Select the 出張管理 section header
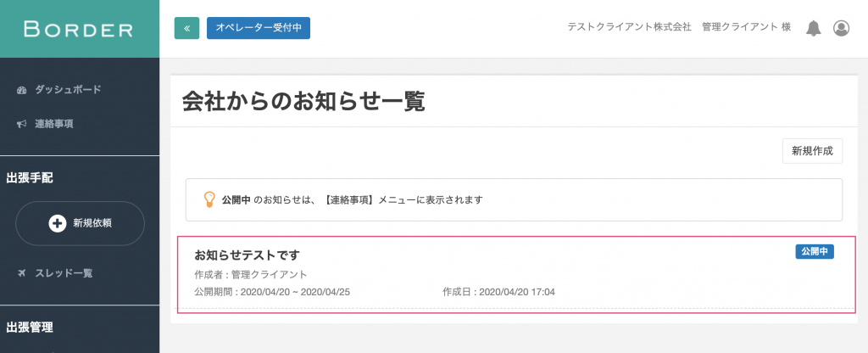 (x=31, y=327)
